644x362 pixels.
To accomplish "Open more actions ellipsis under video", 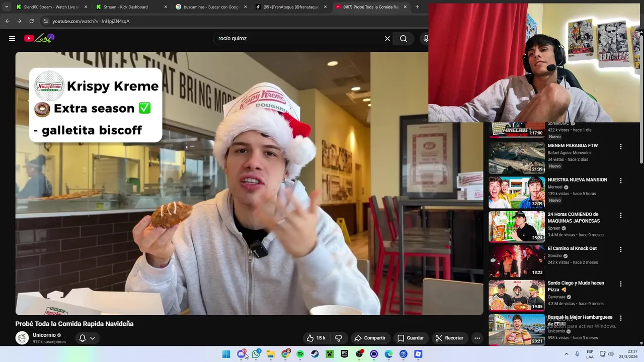I will tap(477, 338).
